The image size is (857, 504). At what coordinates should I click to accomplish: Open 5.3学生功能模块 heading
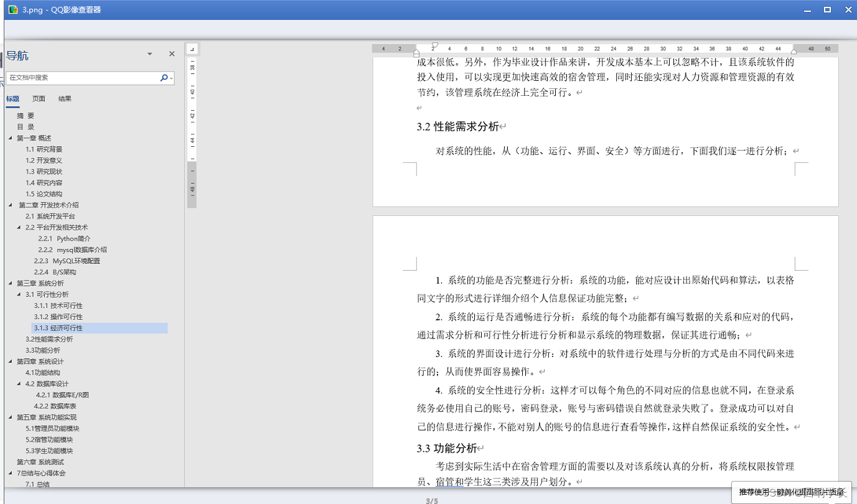click(x=49, y=451)
